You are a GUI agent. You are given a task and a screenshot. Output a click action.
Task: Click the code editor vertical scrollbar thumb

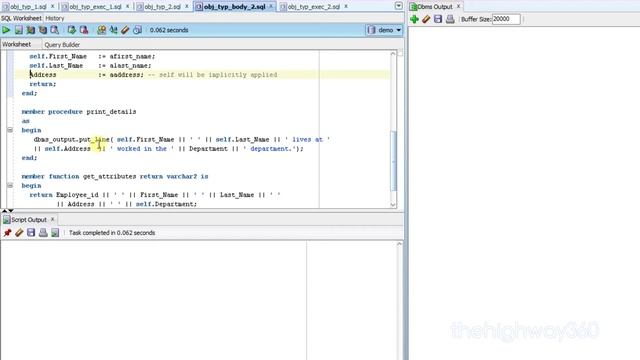pos(394,161)
